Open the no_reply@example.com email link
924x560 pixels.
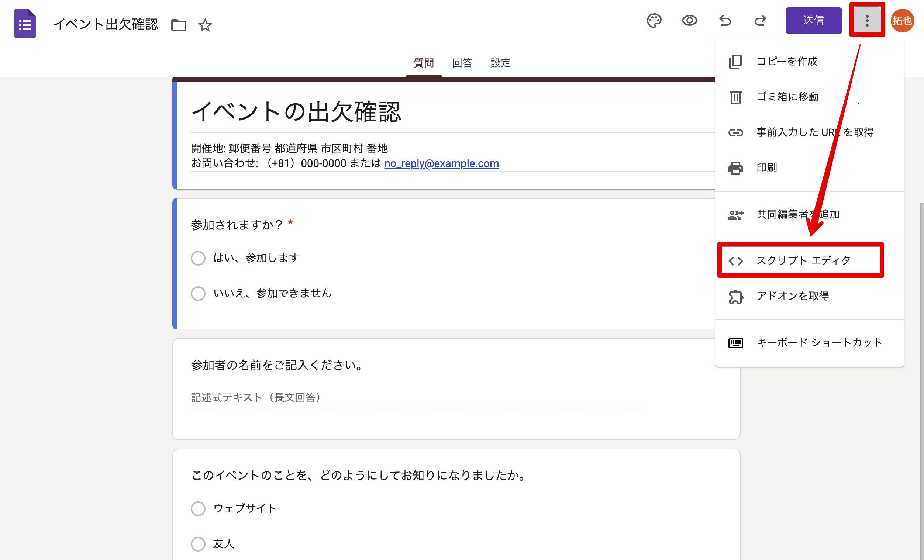pyautogui.click(x=441, y=163)
